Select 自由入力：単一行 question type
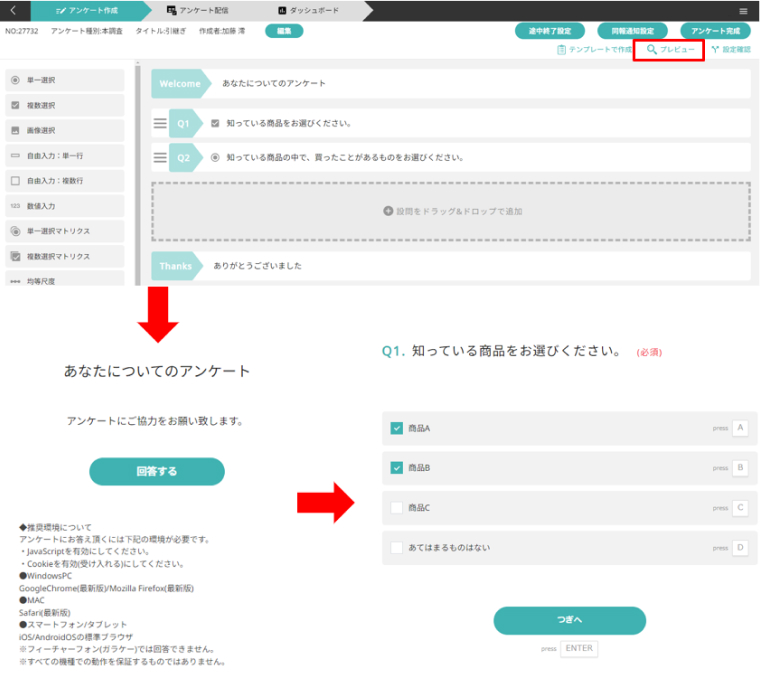This screenshot has height=697, width=760. click(x=64, y=156)
